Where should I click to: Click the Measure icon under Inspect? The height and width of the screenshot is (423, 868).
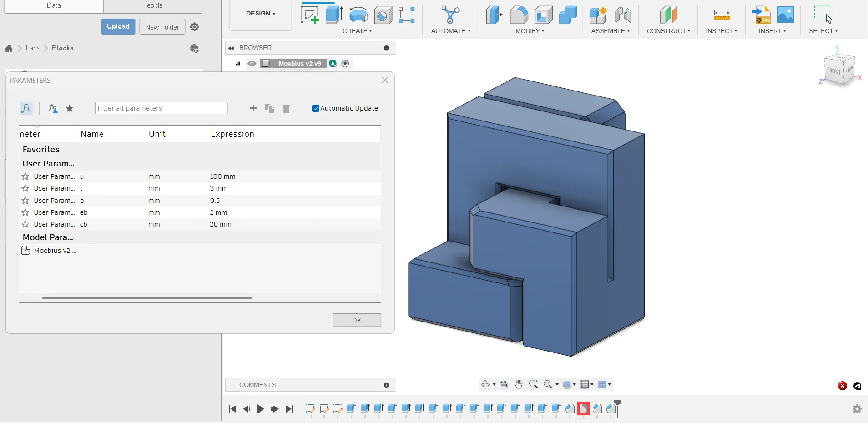[x=722, y=15]
